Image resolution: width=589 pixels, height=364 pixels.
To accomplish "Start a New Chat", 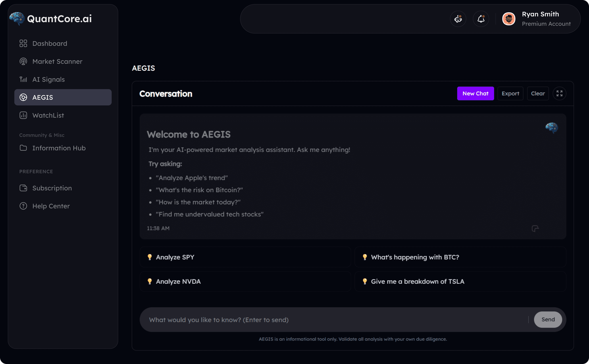I will [x=475, y=93].
